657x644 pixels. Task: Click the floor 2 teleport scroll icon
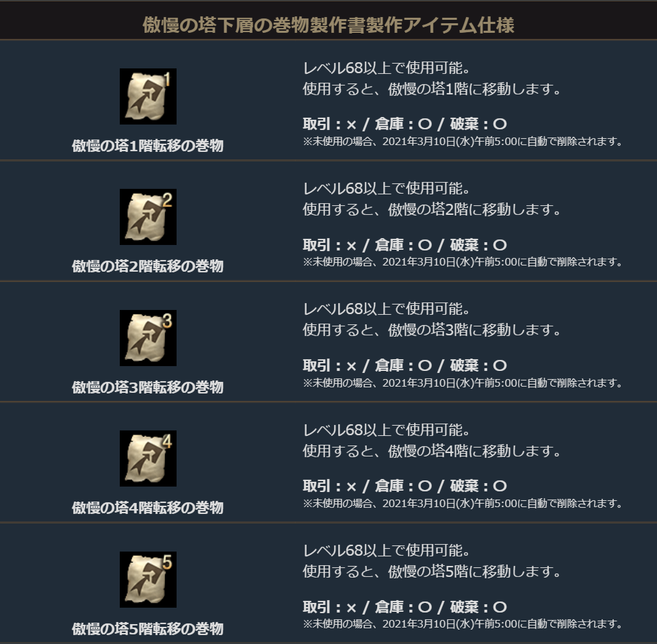pos(148,217)
